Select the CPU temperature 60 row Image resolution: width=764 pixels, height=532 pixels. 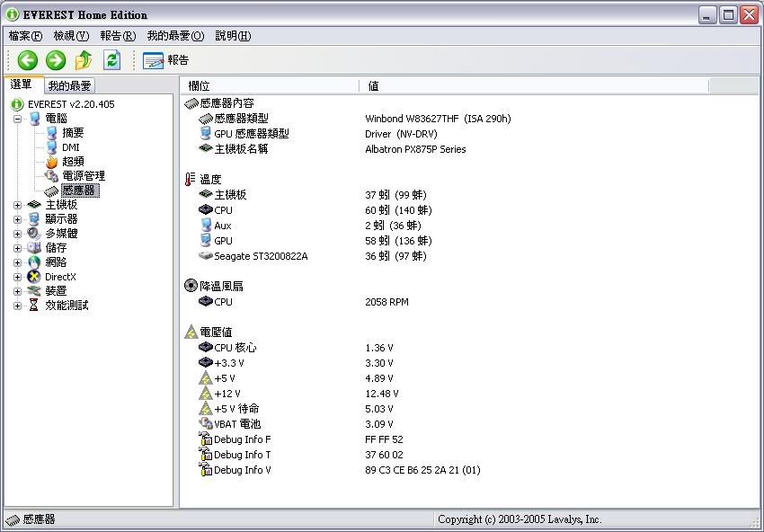(315, 210)
